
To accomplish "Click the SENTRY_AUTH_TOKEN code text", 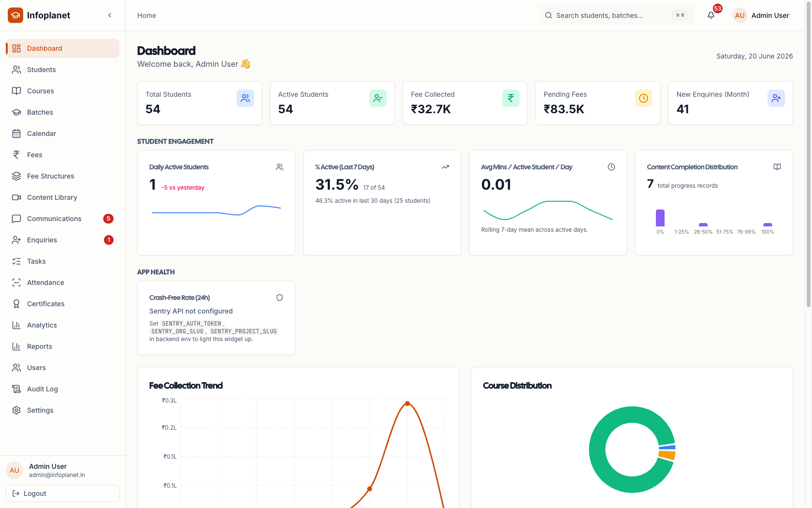I will (191, 324).
